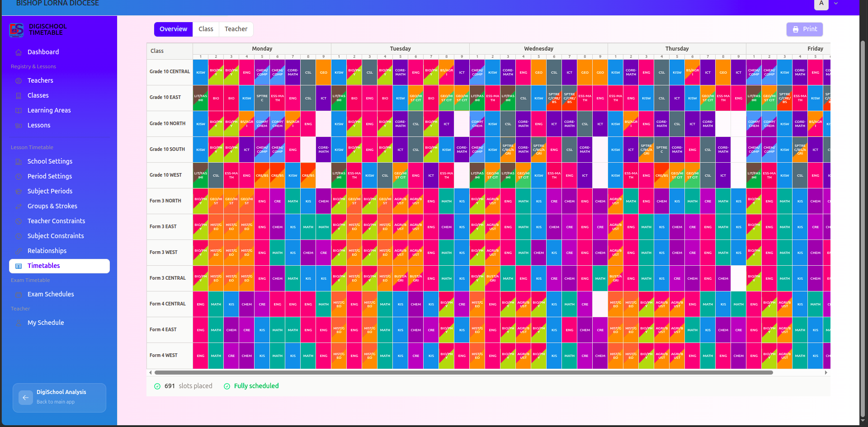The image size is (868, 427).
Task: Click the Exam Schedules icon
Action: pos(19,295)
